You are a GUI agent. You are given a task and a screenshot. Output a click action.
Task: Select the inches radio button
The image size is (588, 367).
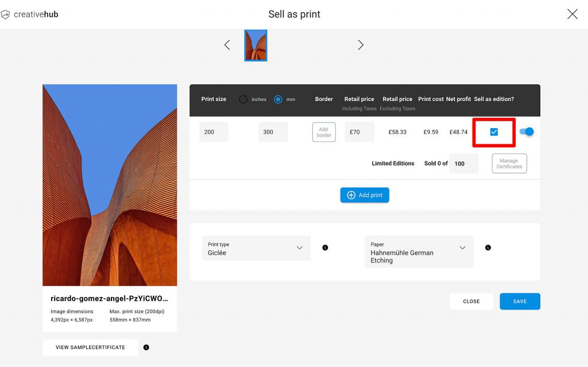(x=245, y=99)
